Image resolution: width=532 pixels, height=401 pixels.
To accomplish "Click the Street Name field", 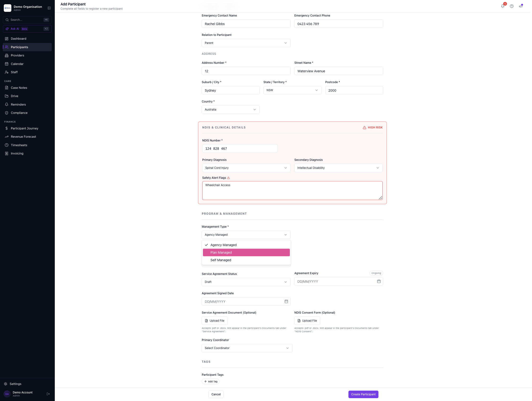I will click(x=339, y=71).
